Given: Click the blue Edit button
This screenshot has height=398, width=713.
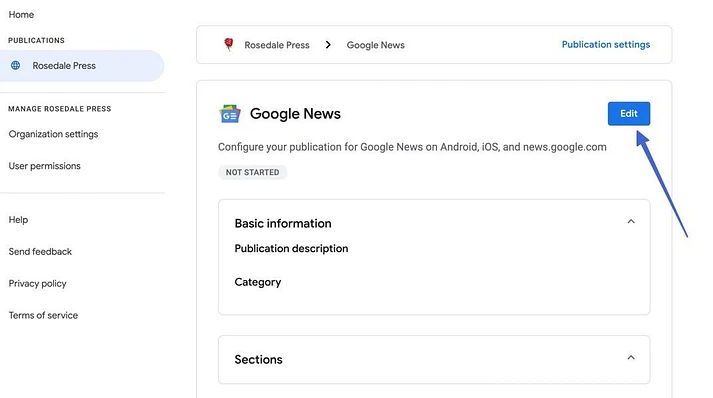Looking at the screenshot, I should point(629,114).
